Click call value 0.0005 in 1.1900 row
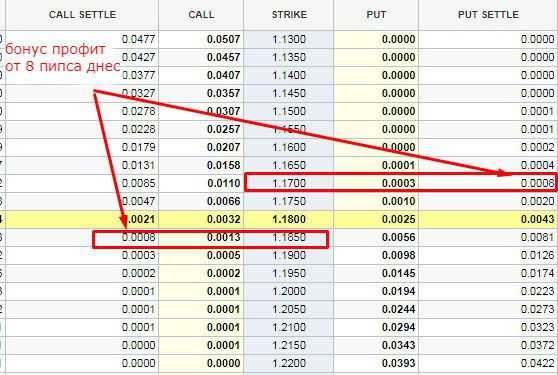Viewport: 558px width, 375px height. coord(223,255)
